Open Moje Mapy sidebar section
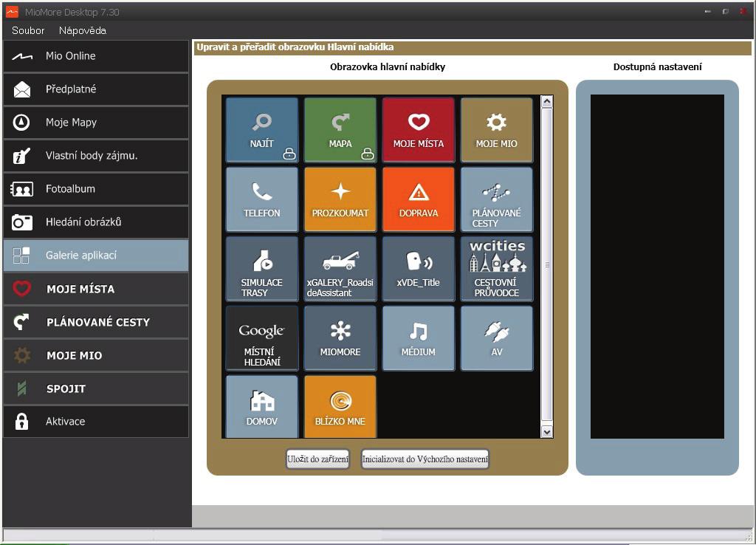 pyautogui.click(x=96, y=123)
